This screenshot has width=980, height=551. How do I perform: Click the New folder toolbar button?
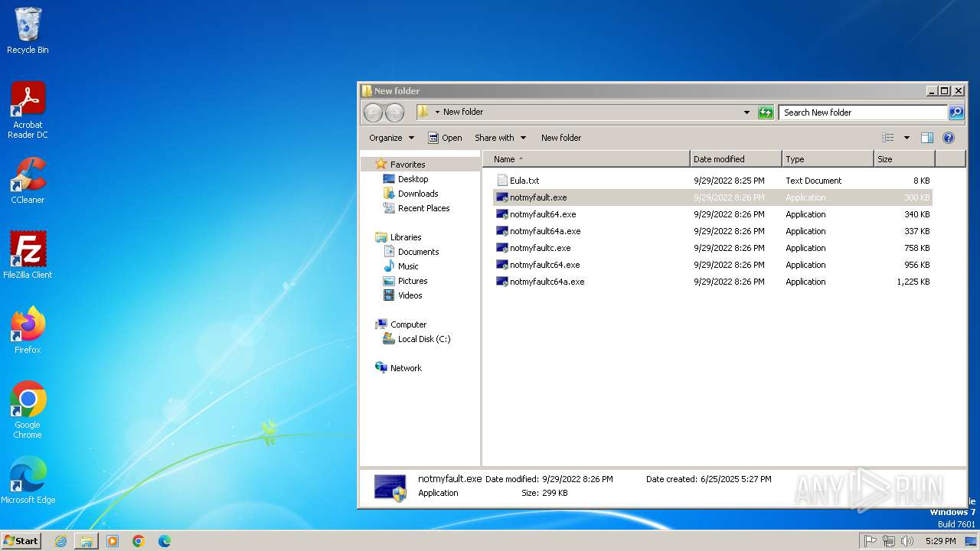(561, 138)
